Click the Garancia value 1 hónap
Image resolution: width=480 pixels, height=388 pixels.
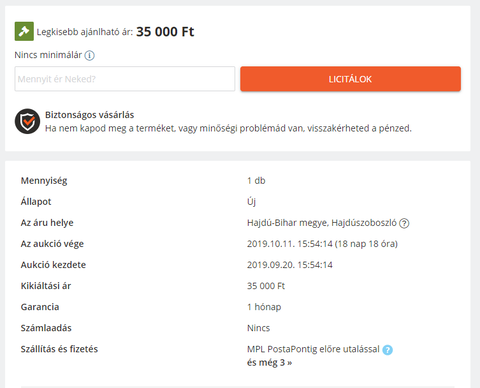click(264, 307)
